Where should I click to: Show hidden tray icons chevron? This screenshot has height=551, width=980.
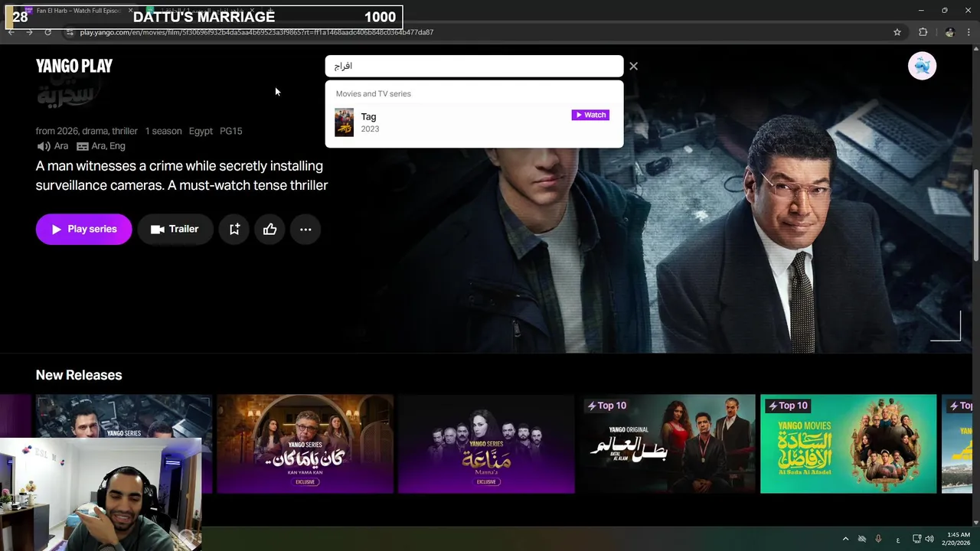click(845, 539)
